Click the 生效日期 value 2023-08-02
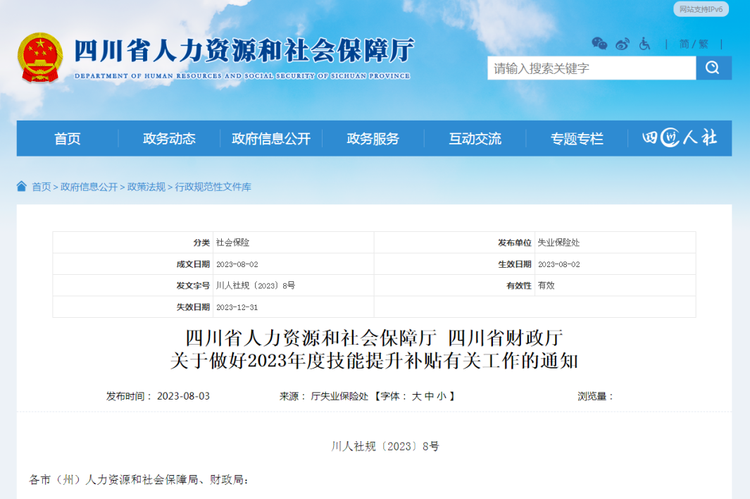Viewport: 750px width, 499px height. click(559, 264)
